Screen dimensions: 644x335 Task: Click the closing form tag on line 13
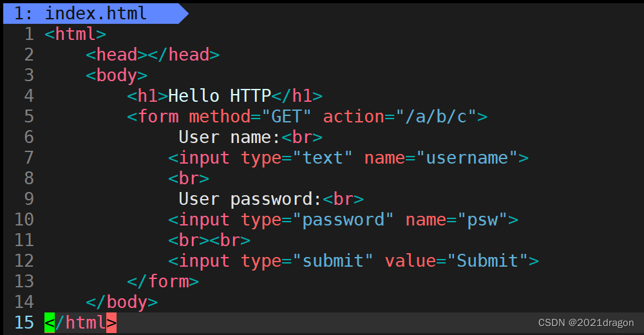[163, 282]
